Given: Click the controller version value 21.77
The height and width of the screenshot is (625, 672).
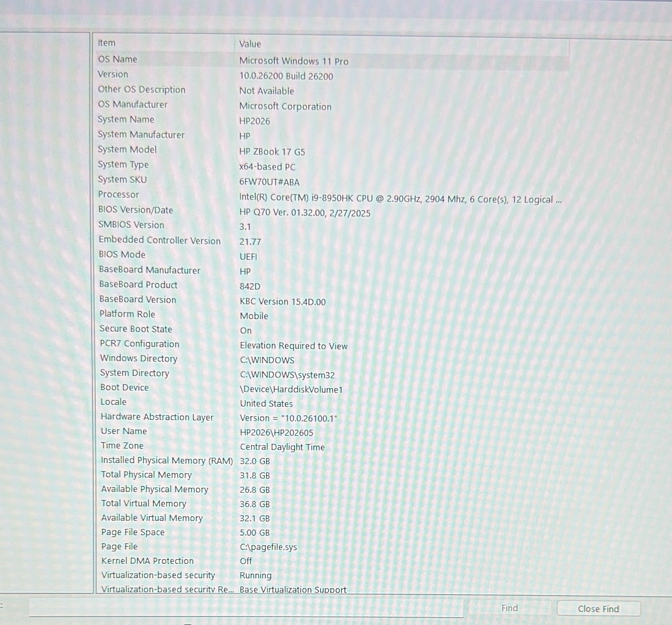Looking at the screenshot, I should (x=250, y=242).
